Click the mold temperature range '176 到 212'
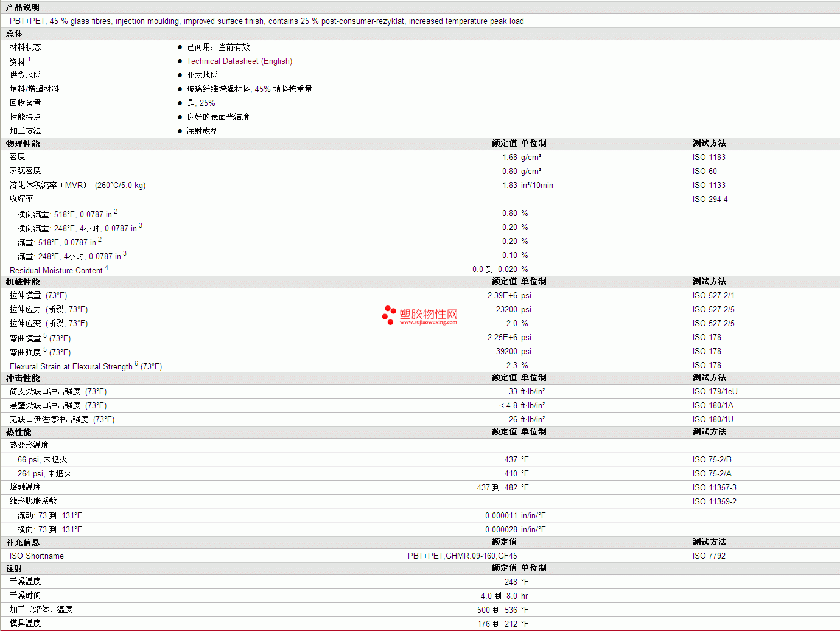The width and height of the screenshot is (840, 631). 497,624
